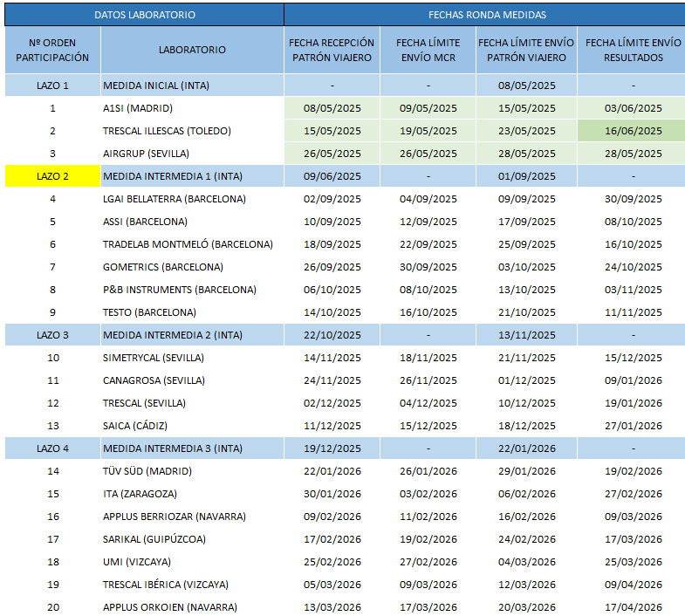Viewport: 685px width, 616px height.
Task: Click LGAI Bellaterra reception date 02/09/2025
Action: [x=332, y=199]
